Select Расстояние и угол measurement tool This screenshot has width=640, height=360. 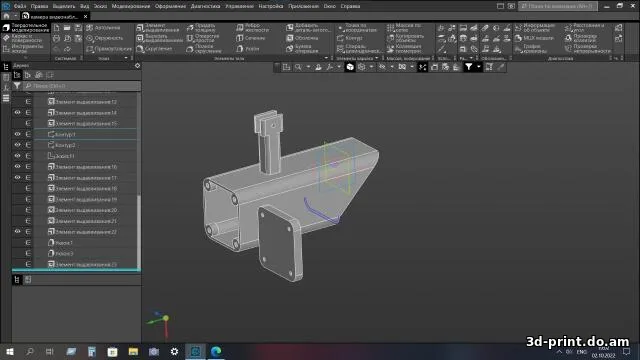coord(584,28)
